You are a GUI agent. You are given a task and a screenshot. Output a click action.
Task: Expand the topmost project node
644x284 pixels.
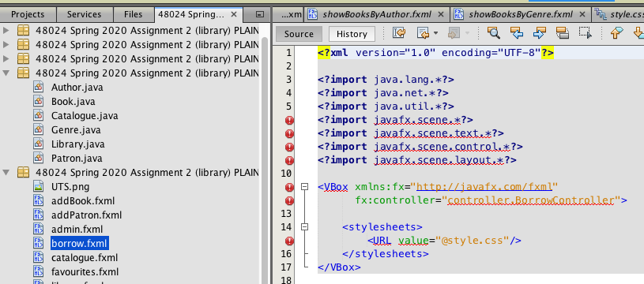tap(6, 30)
